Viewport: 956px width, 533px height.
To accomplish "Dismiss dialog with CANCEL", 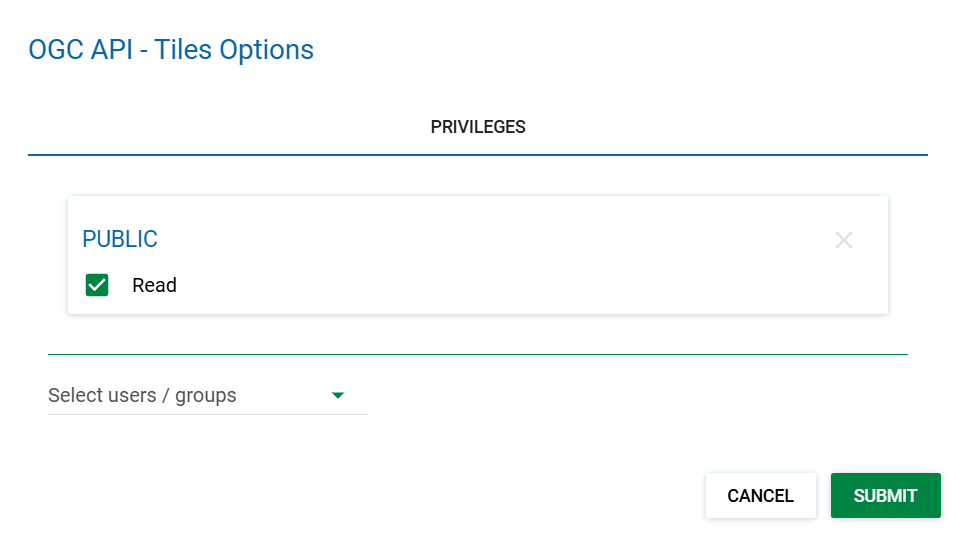I will click(x=760, y=496).
